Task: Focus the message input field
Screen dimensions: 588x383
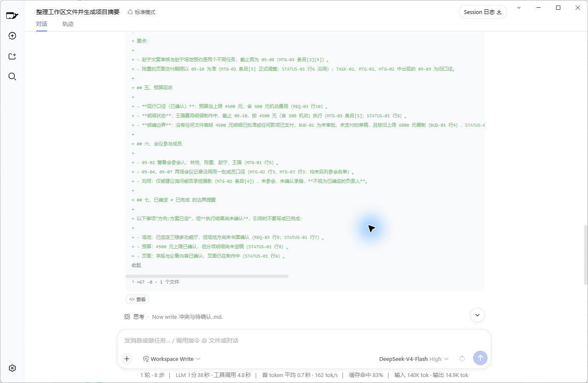Action: (x=304, y=340)
